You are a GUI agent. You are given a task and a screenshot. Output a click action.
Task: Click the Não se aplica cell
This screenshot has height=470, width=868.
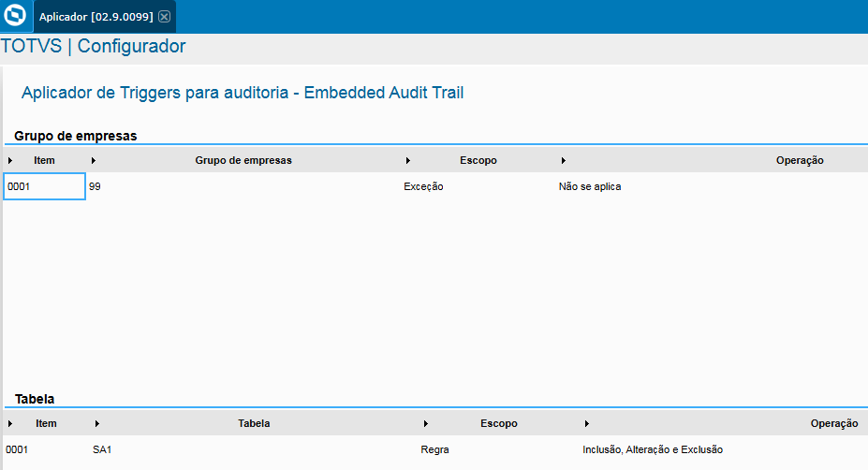590,186
